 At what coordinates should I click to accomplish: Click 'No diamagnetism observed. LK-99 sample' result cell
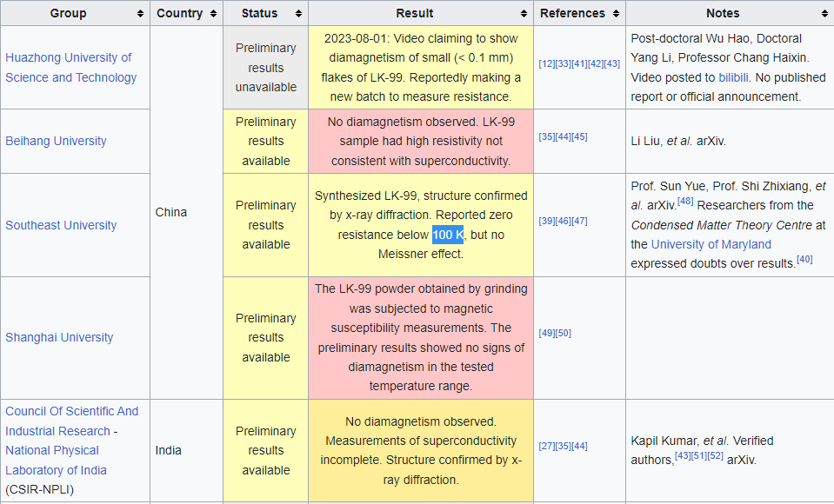tap(421, 141)
